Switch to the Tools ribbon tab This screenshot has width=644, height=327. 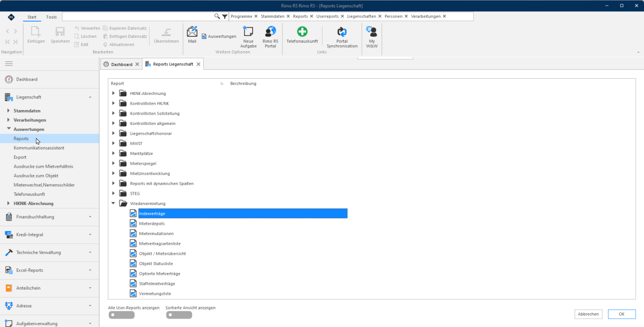[x=51, y=17]
